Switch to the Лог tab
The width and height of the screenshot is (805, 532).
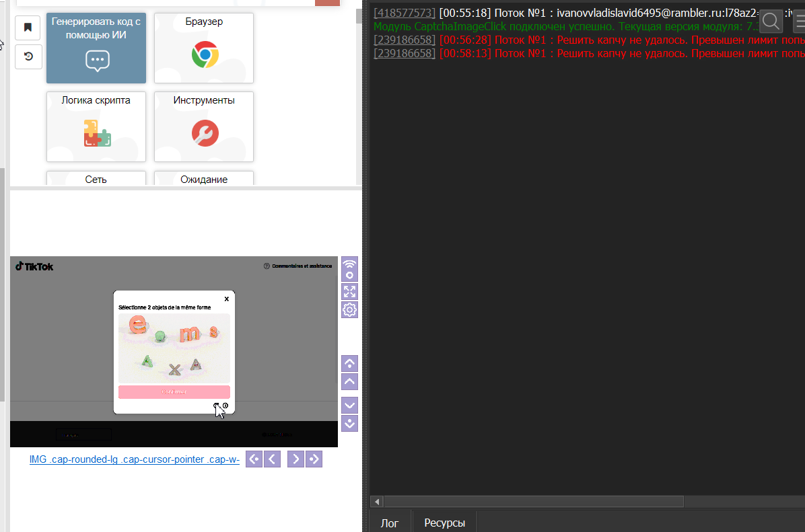coord(390,523)
